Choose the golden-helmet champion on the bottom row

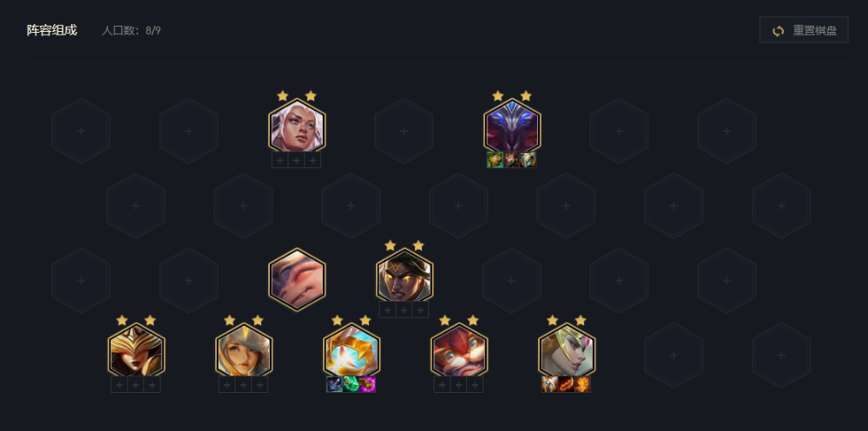[x=135, y=351]
